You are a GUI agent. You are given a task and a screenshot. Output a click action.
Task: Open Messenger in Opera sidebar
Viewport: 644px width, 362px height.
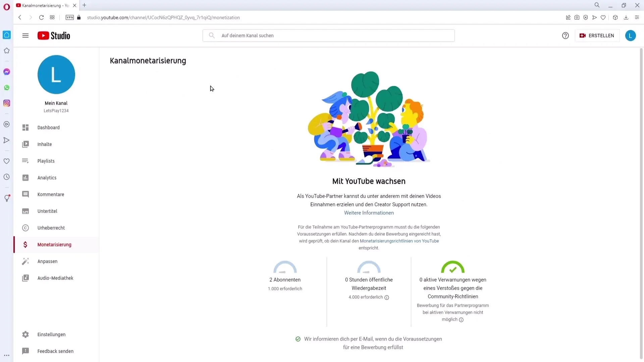point(7,72)
